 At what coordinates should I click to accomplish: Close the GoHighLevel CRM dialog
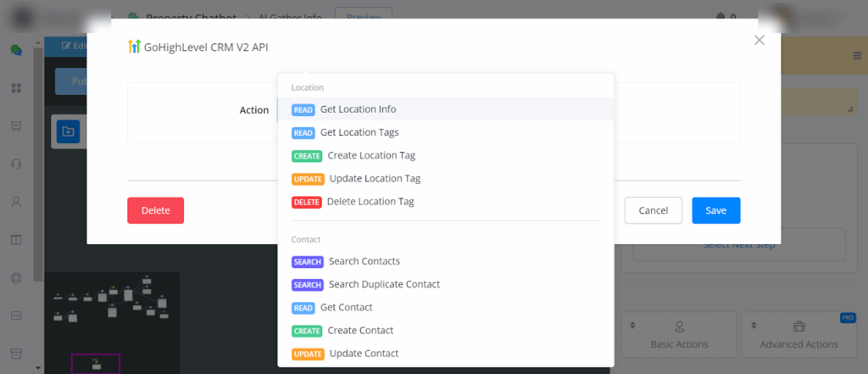pyautogui.click(x=759, y=40)
